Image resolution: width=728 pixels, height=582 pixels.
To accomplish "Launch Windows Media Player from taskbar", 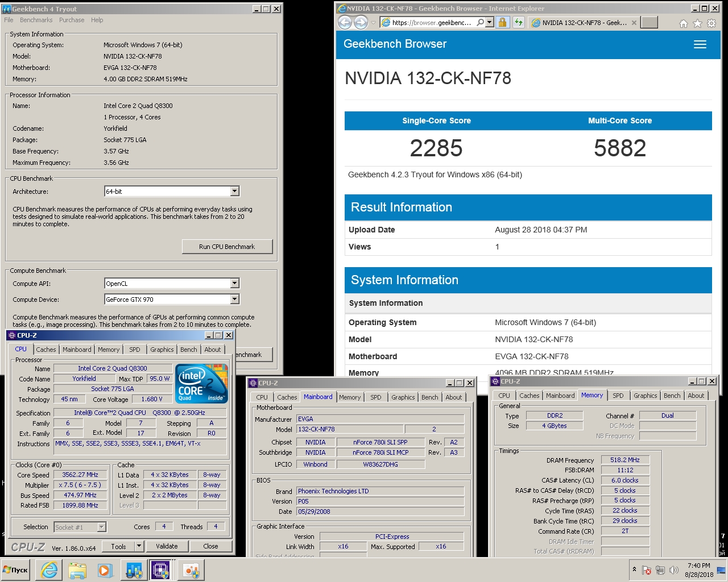I will click(x=105, y=570).
